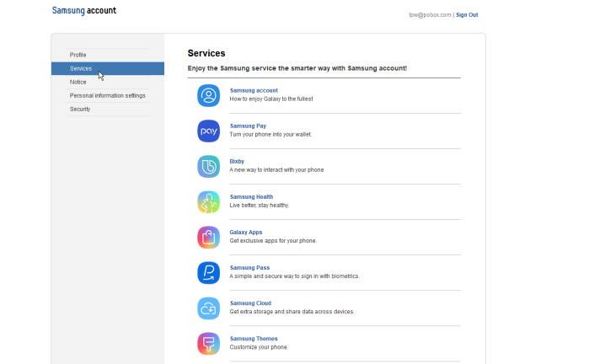Click 'Live better, stay healthy.' description
This screenshot has height=364, width=605.
coord(260,206)
